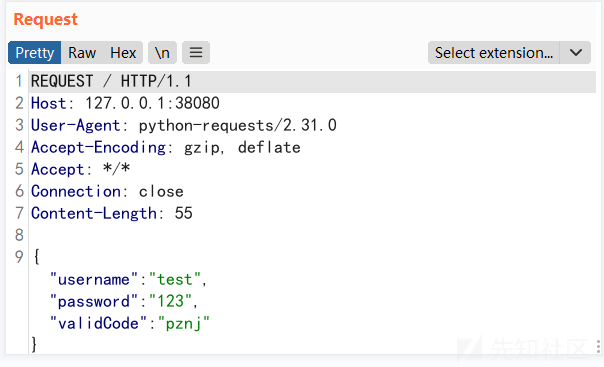604x367 pixels.
Task: Expand the extension dropdown chevron arrow
Action: [x=575, y=52]
